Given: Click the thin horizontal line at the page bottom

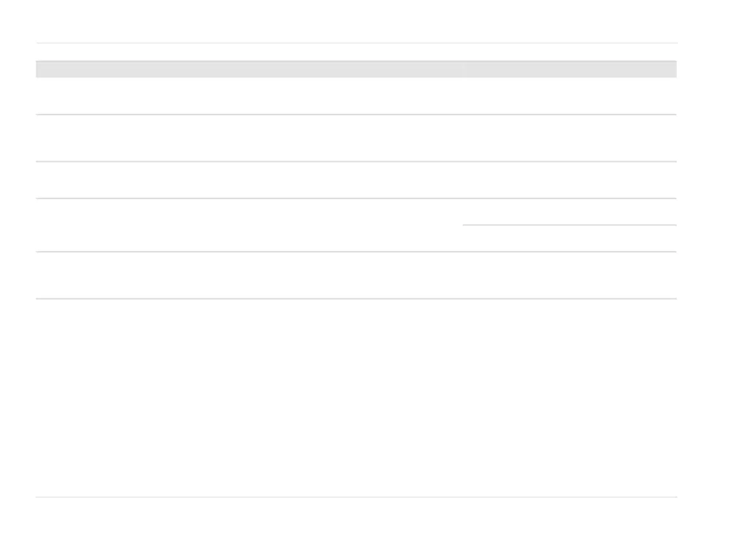Looking at the screenshot, I should 355,497.
